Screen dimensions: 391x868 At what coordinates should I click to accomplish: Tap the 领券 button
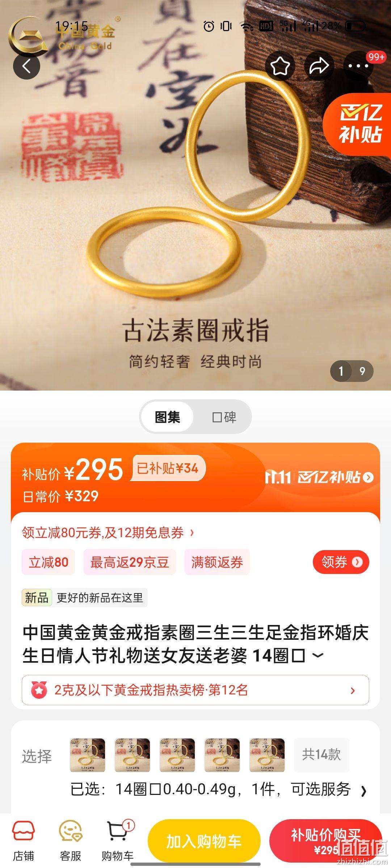341,562
